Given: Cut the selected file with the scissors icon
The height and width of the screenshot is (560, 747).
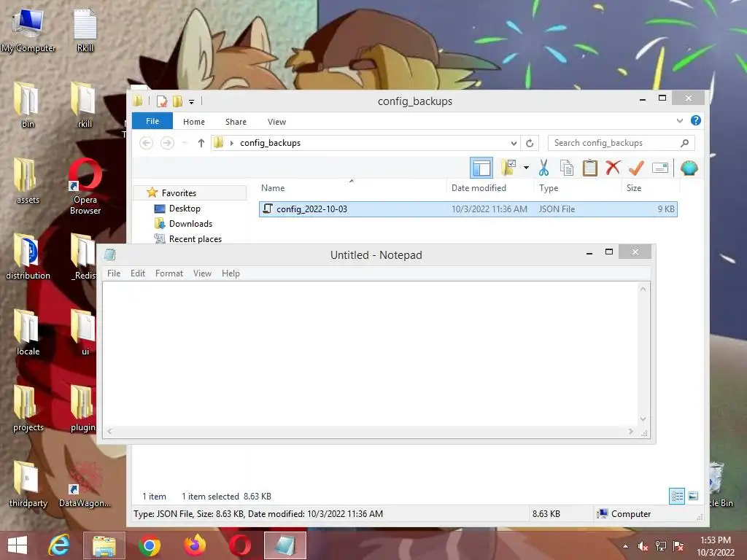Looking at the screenshot, I should tap(543, 168).
